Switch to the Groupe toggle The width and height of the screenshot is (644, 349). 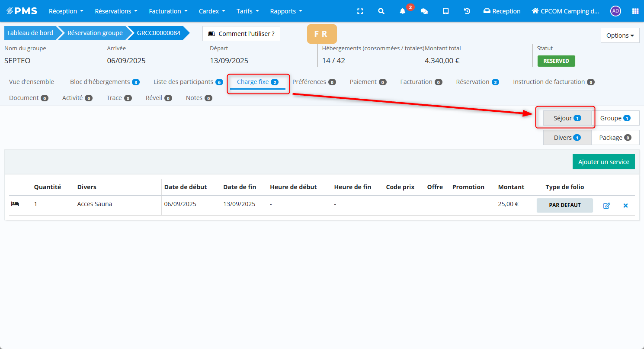[x=615, y=118]
